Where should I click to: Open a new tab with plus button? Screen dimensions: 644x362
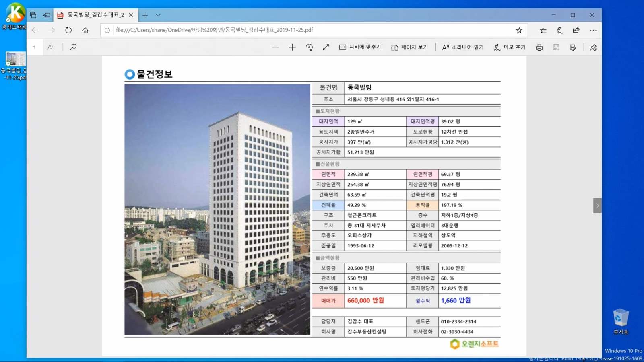145,15
